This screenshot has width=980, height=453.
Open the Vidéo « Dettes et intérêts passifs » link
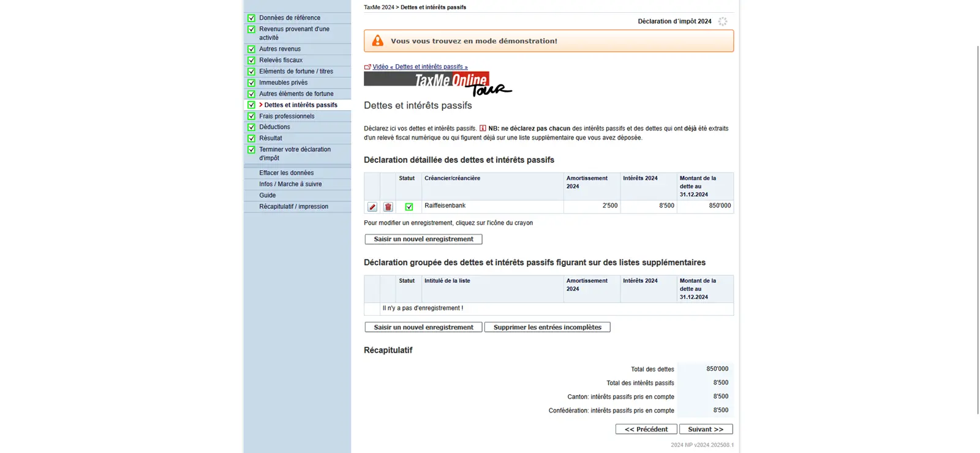pos(420,67)
